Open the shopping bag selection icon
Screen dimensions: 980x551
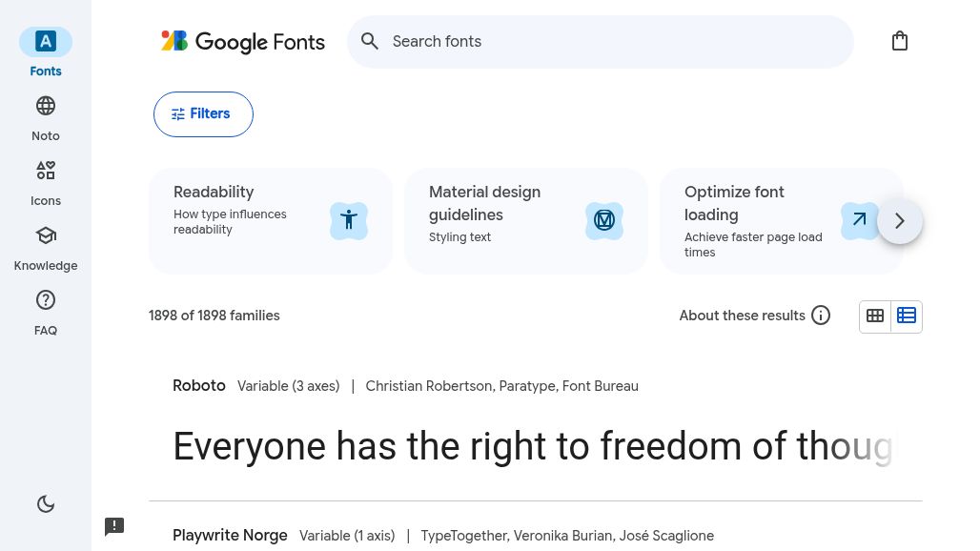899,41
